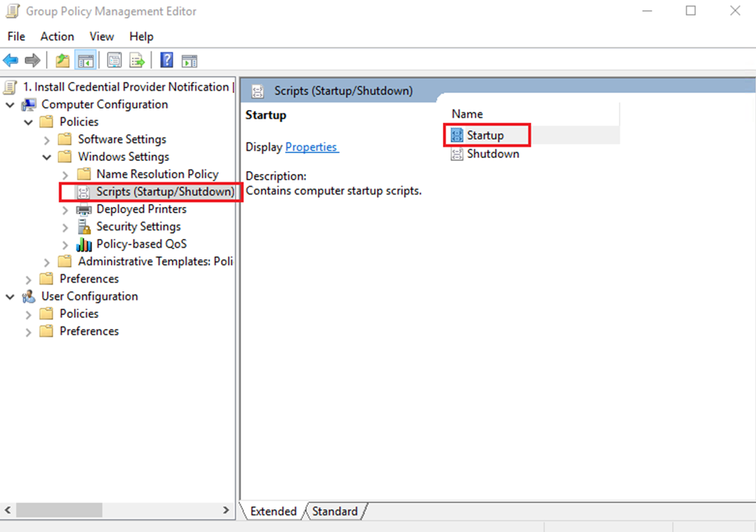Collapse the User Configuration node
Image resolution: width=756 pixels, height=532 pixels.
[10, 297]
